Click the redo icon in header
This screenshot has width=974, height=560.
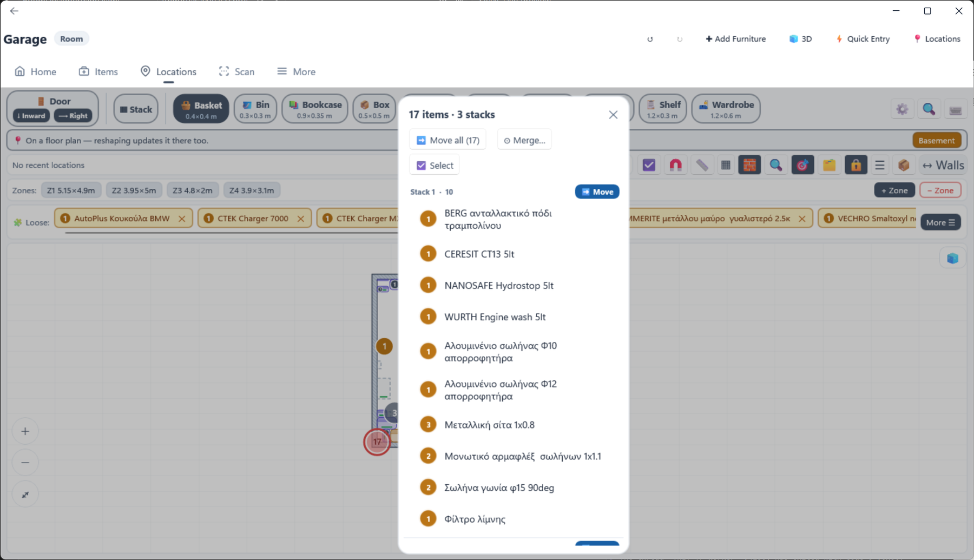pyautogui.click(x=680, y=39)
